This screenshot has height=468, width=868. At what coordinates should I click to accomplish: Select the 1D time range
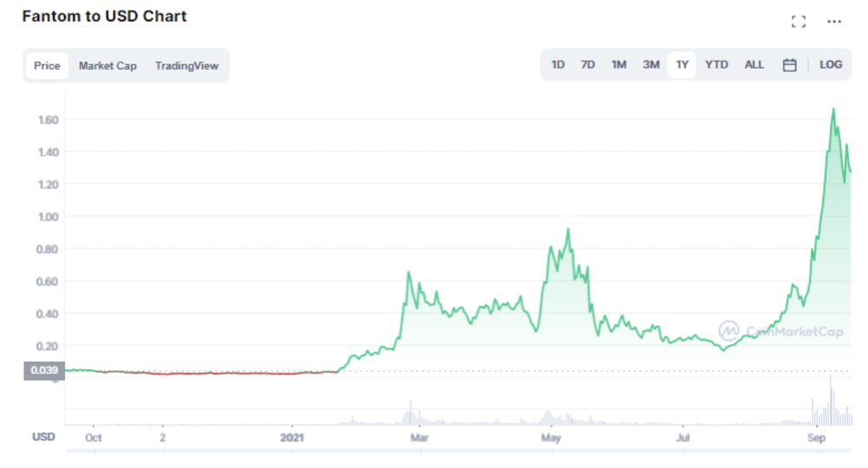pos(557,65)
